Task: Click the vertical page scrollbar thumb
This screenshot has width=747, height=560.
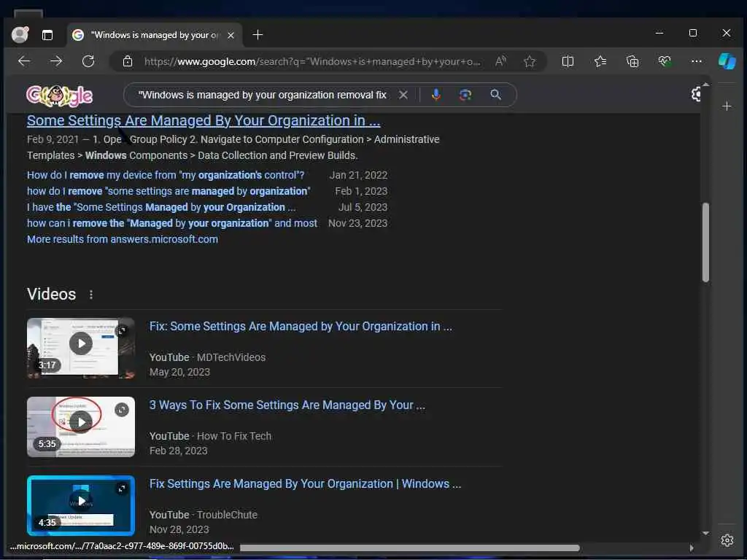Action: [x=705, y=243]
